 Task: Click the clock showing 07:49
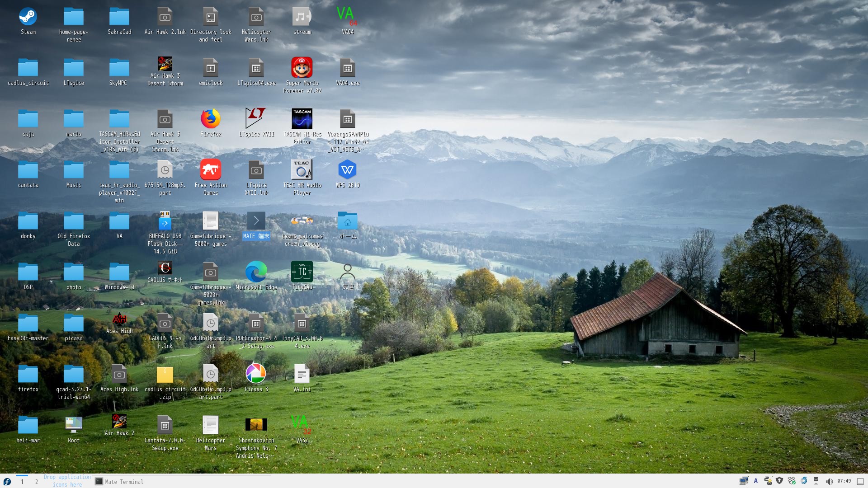pos(844,481)
